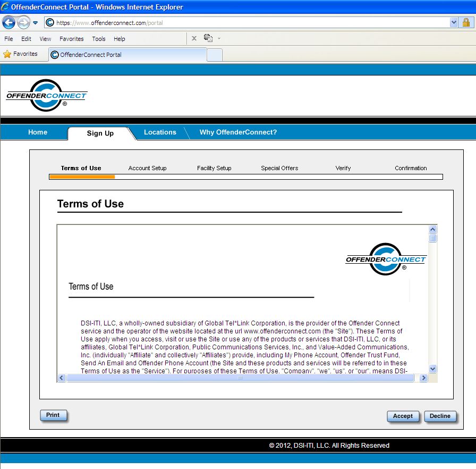
Task: Open the Tools menu
Action: [x=99, y=39]
